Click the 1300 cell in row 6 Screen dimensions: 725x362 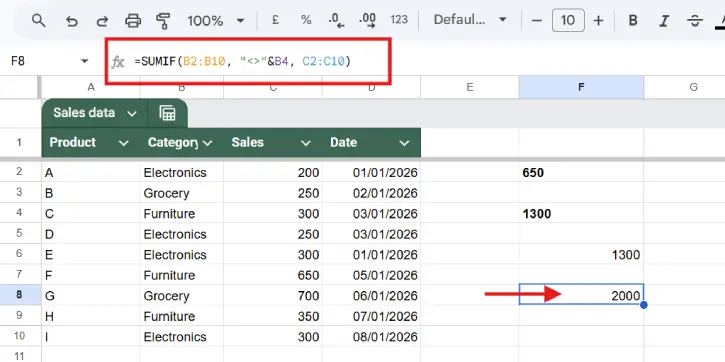coord(581,254)
